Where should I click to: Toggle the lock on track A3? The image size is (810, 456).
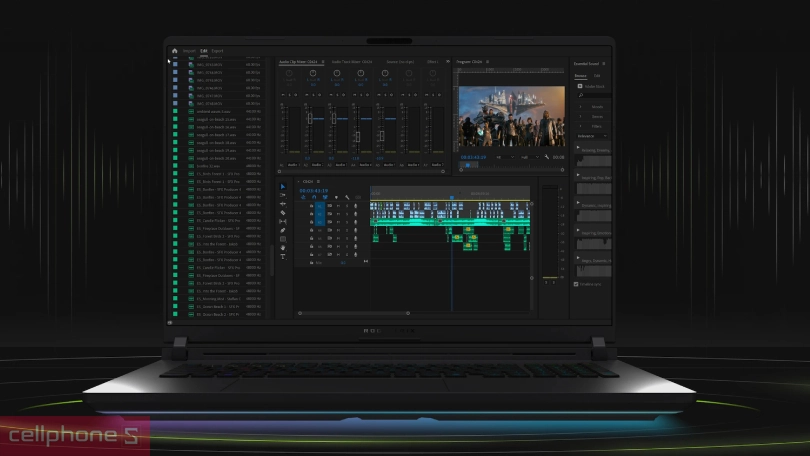click(x=311, y=222)
